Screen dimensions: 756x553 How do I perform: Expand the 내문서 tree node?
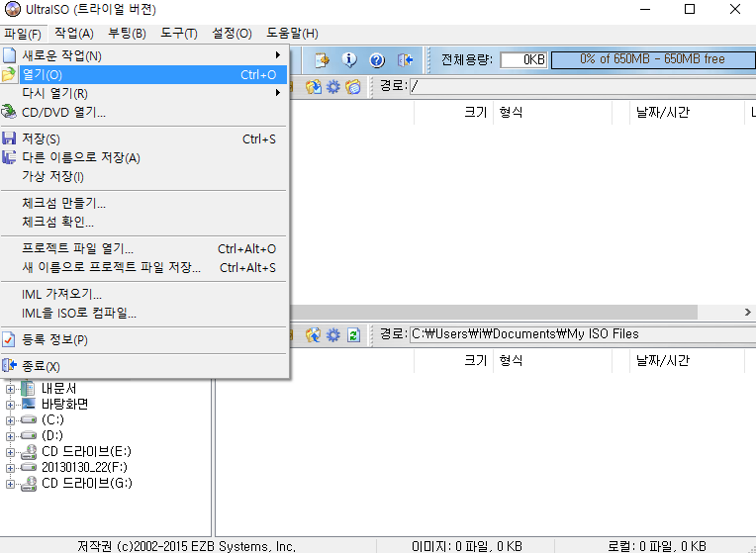10,389
